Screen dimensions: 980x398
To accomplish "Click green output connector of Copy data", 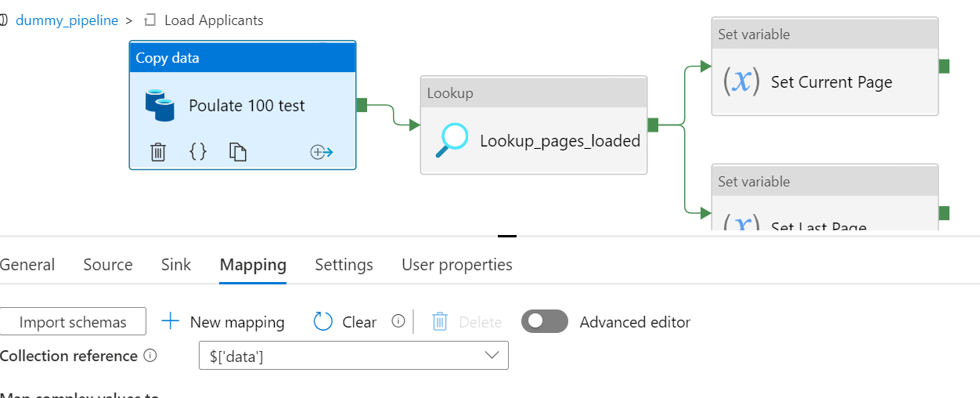I will pos(362,105).
